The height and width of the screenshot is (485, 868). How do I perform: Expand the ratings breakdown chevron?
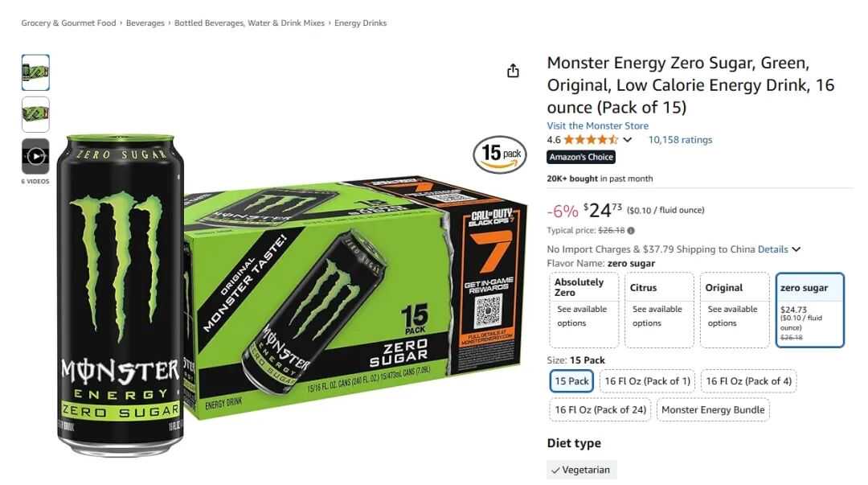pos(627,140)
